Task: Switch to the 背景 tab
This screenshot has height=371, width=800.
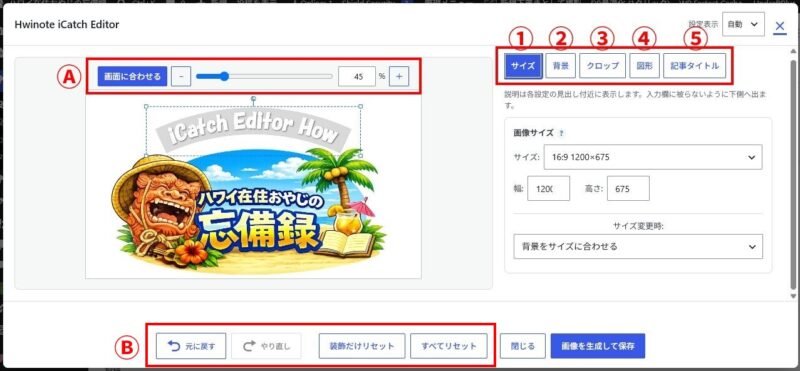Action: pyautogui.click(x=560, y=66)
